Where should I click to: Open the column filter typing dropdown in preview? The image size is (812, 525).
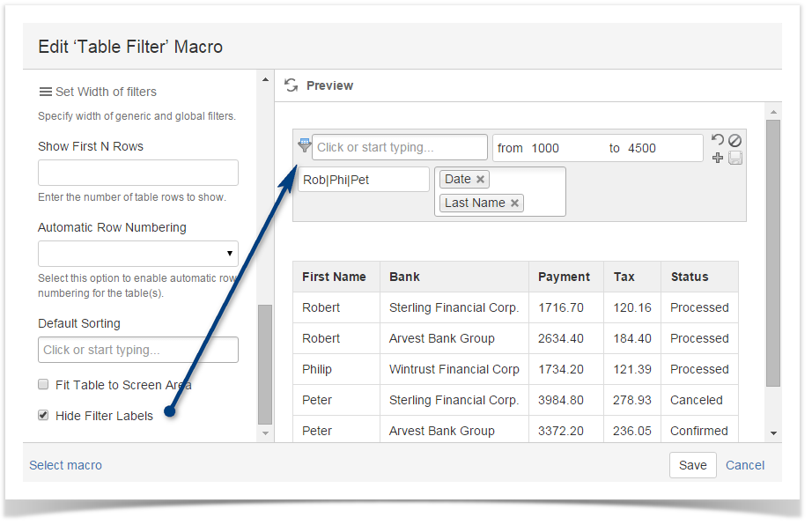click(399, 146)
